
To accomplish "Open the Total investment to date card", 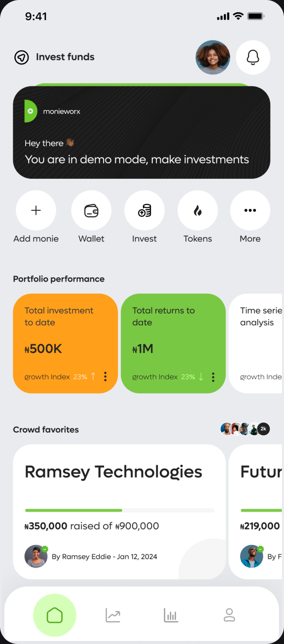I will (65, 344).
